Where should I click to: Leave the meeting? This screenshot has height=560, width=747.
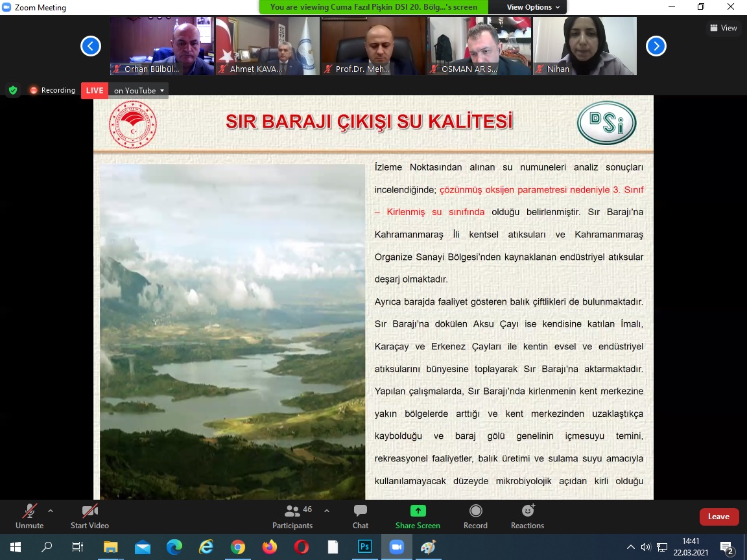[x=718, y=517]
